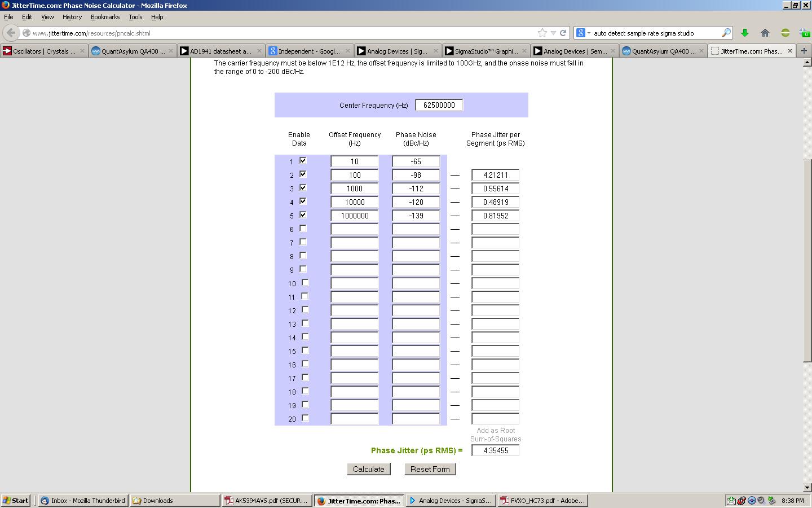Click the search magnifier icon

(726, 33)
